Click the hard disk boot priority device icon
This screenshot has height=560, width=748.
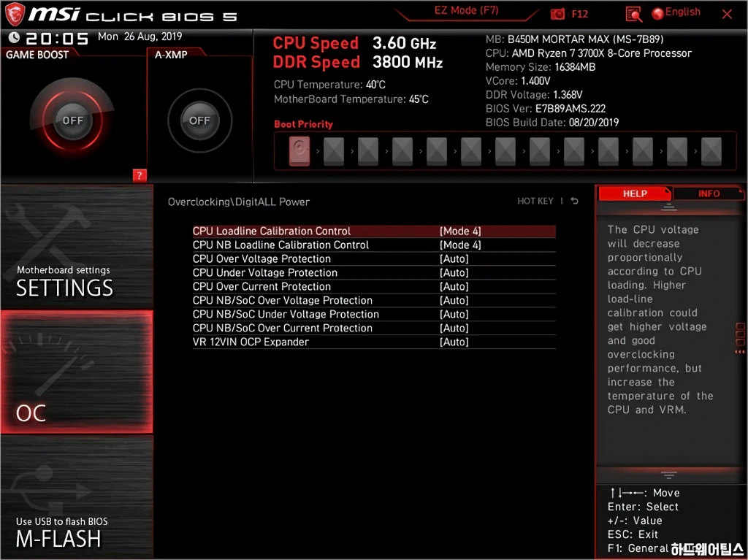299,150
